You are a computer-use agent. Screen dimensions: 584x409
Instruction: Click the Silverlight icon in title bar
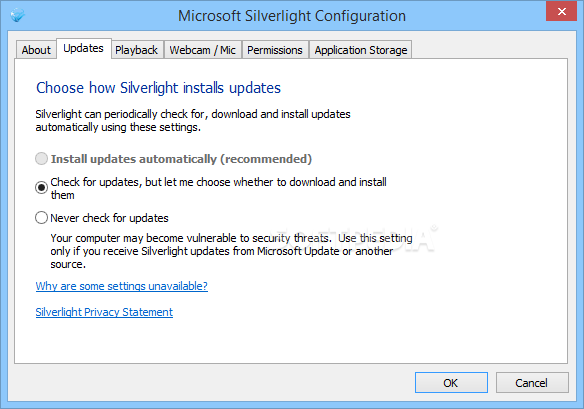point(17,15)
